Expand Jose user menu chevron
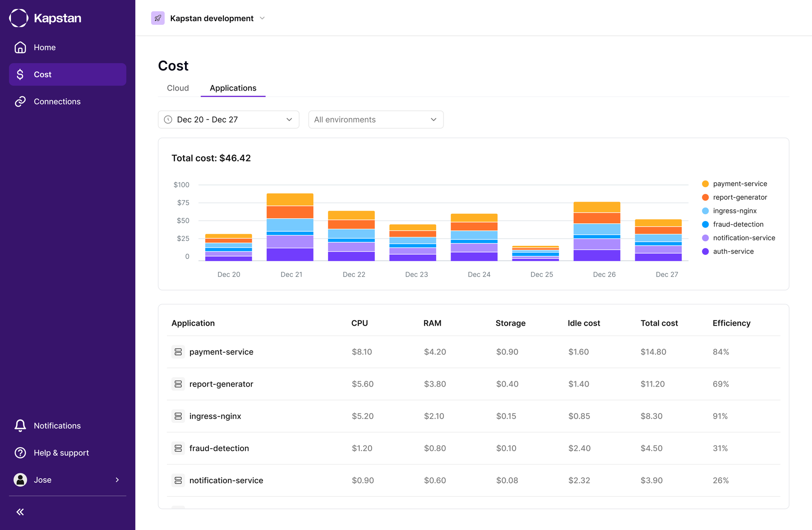 (117, 480)
